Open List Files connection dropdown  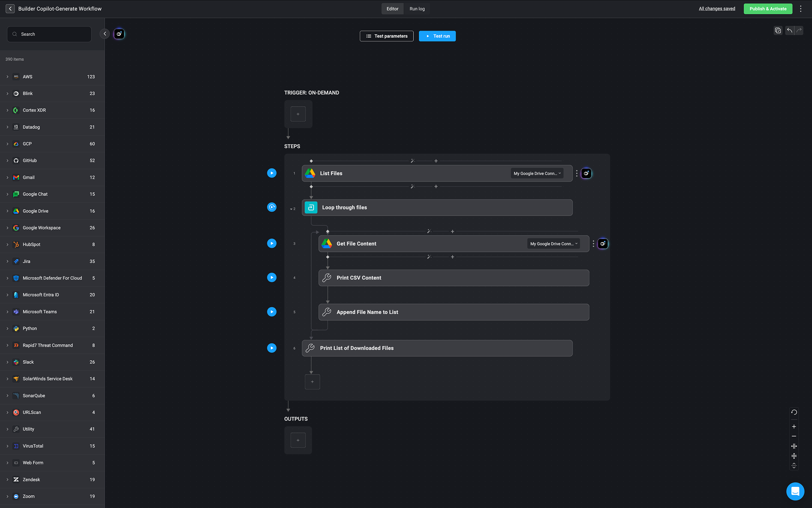click(x=537, y=174)
